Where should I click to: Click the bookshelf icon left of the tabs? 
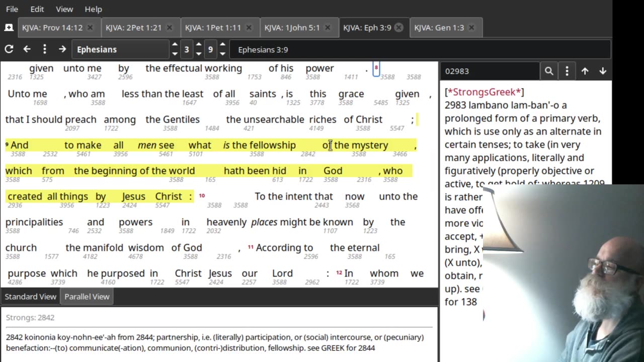[x=9, y=28]
